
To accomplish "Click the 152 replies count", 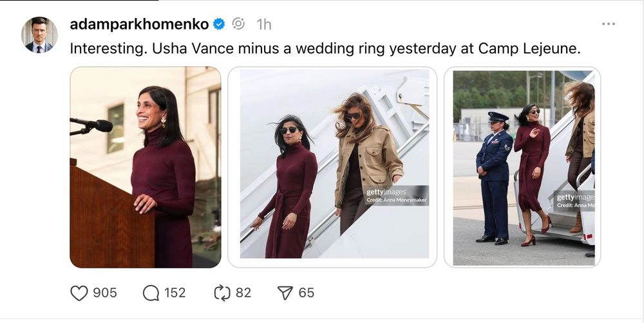I will tap(175, 293).
